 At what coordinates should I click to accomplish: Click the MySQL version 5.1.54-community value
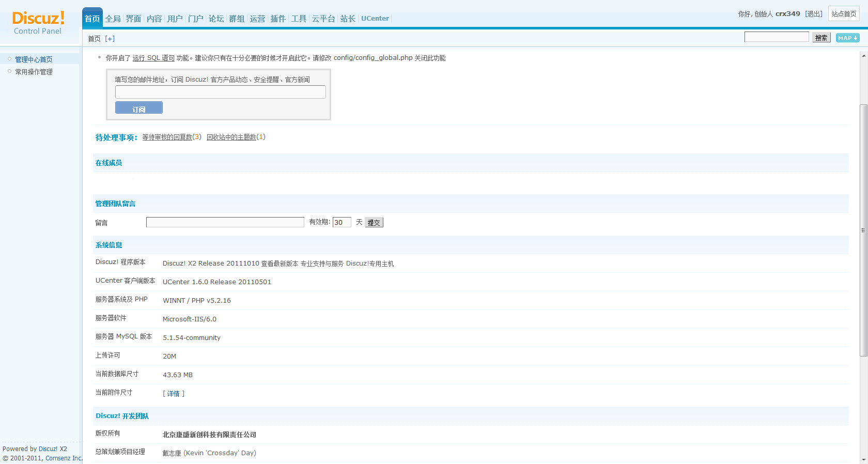[x=192, y=338]
